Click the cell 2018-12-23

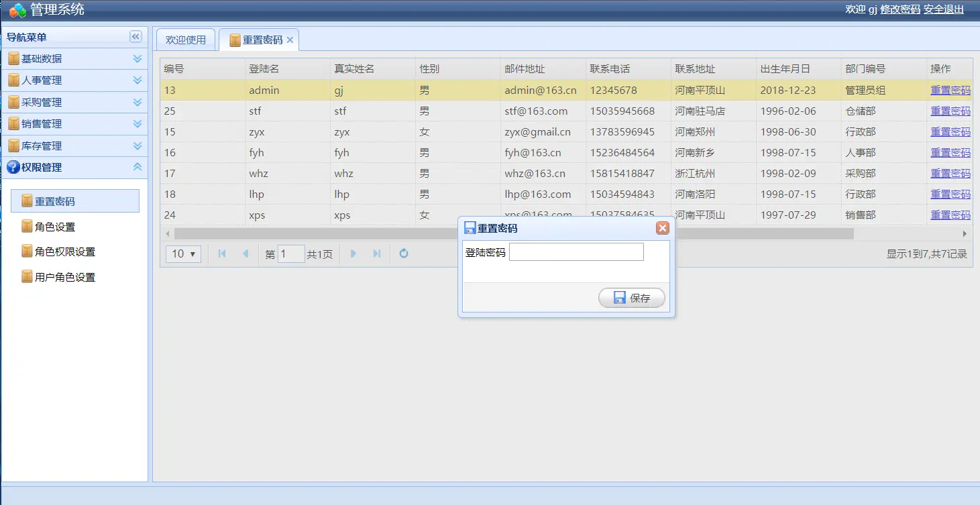799,90
